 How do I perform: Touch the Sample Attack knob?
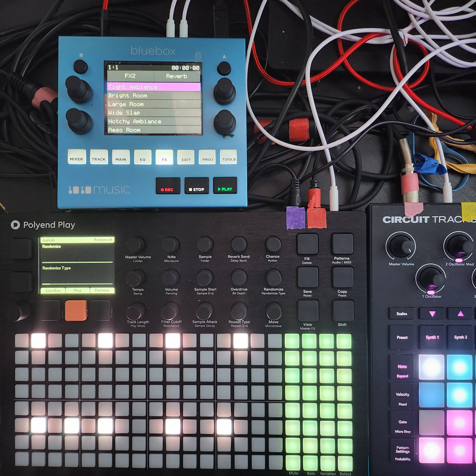point(205,311)
